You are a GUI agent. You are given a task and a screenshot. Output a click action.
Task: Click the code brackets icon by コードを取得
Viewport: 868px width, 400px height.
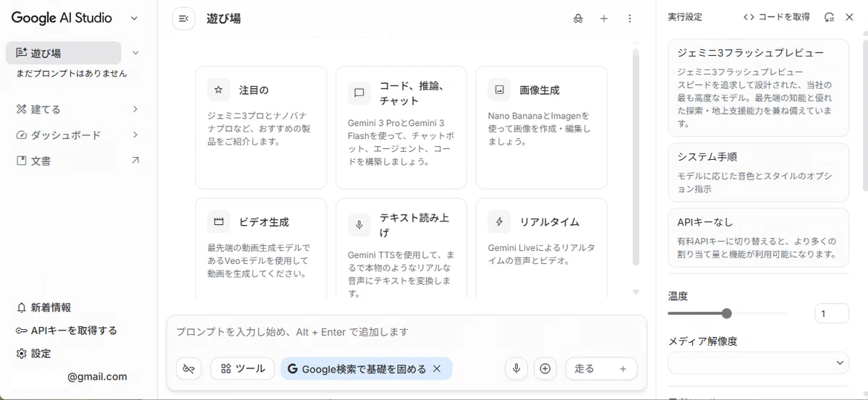749,17
